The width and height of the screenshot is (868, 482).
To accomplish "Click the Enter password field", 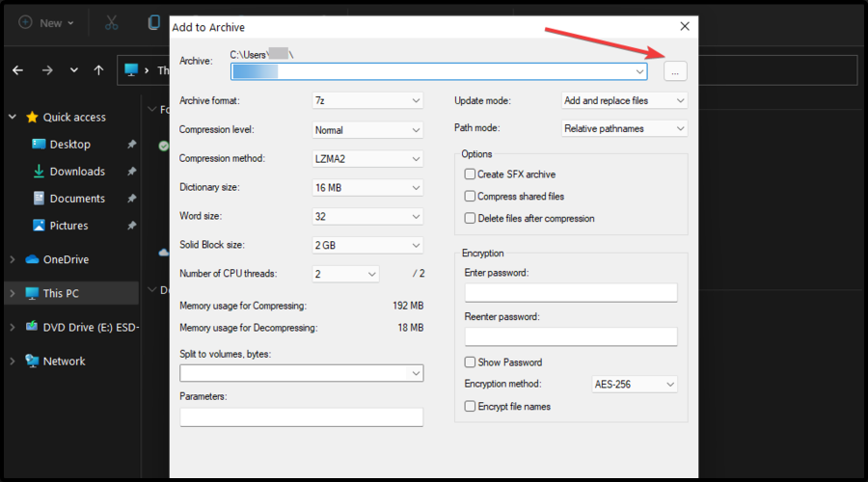I will (571, 293).
